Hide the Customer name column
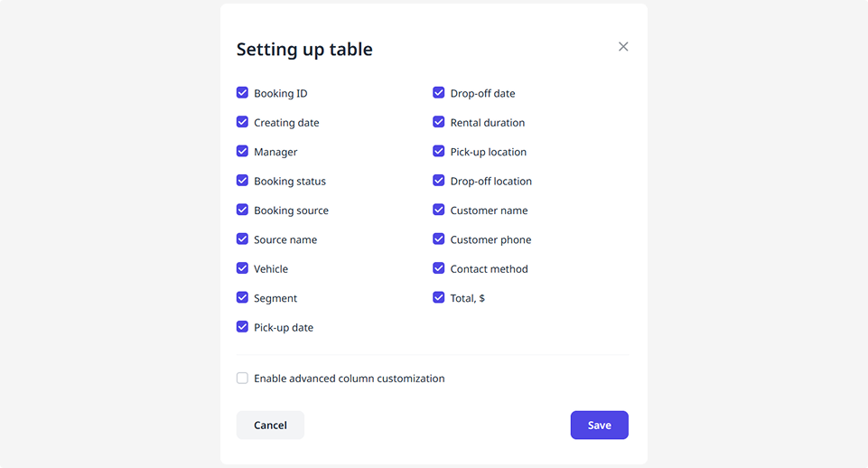The image size is (868, 468). tap(439, 210)
